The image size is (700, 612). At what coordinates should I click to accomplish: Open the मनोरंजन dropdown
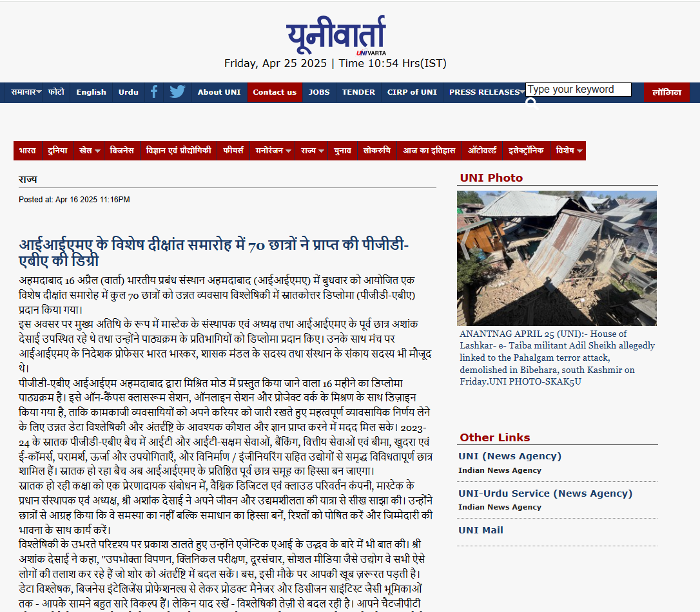272,150
